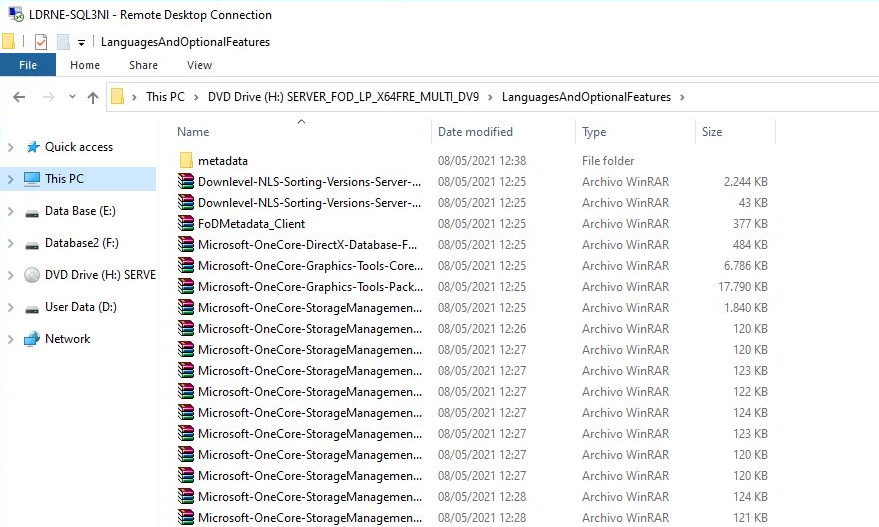
Task: Expand Database2 (F:) tree node
Action: 11,243
